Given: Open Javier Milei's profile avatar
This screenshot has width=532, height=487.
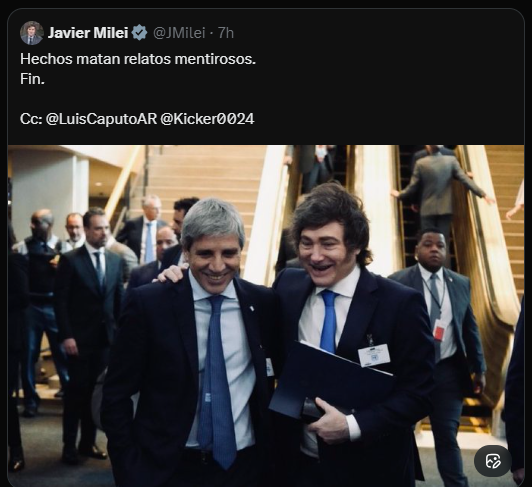Looking at the screenshot, I should [x=32, y=33].
